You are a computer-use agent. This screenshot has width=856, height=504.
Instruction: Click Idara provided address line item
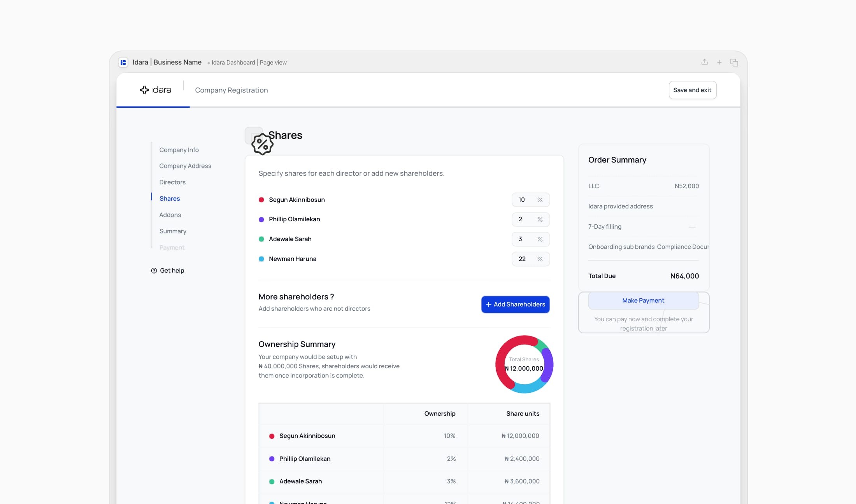click(621, 206)
